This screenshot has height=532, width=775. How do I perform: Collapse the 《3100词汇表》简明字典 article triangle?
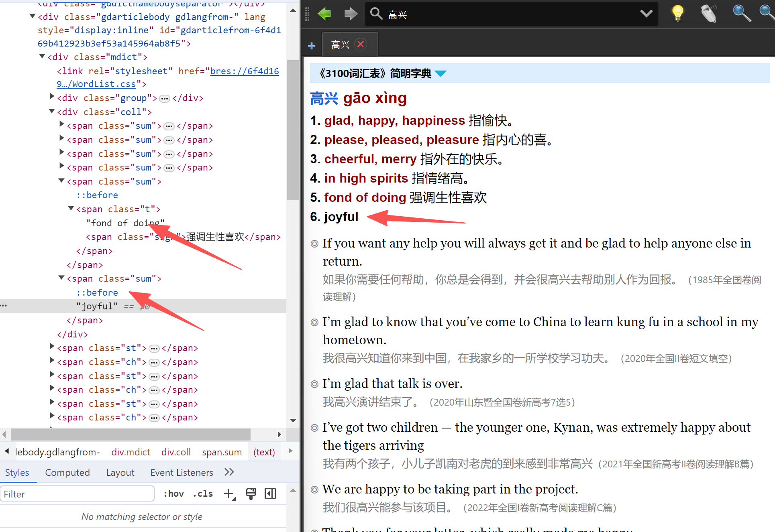[x=441, y=73]
